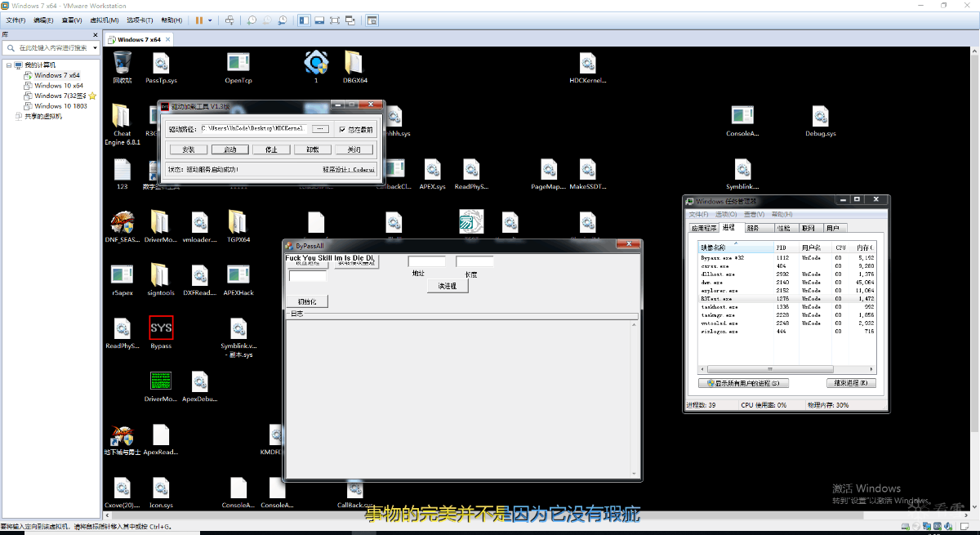The image size is (980, 535).
Task: Enter VMware full screen mode
Action: tap(335, 20)
